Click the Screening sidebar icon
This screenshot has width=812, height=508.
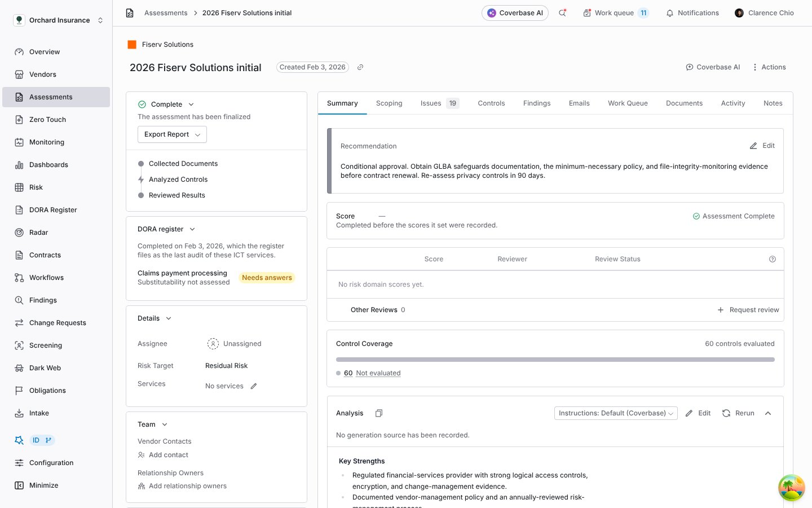point(19,345)
